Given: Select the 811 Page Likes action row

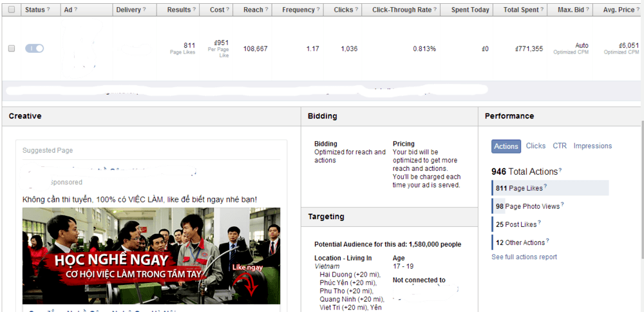Looking at the screenshot, I should [550, 188].
